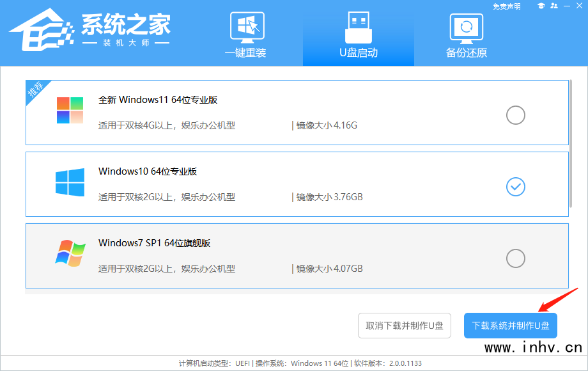Open the U盘启动 tab
The height and width of the screenshot is (371, 588).
358,34
